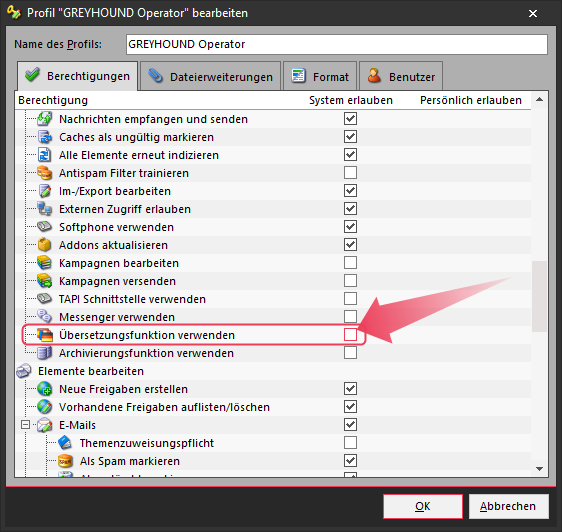Click the Name des Profils text field

click(337, 44)
